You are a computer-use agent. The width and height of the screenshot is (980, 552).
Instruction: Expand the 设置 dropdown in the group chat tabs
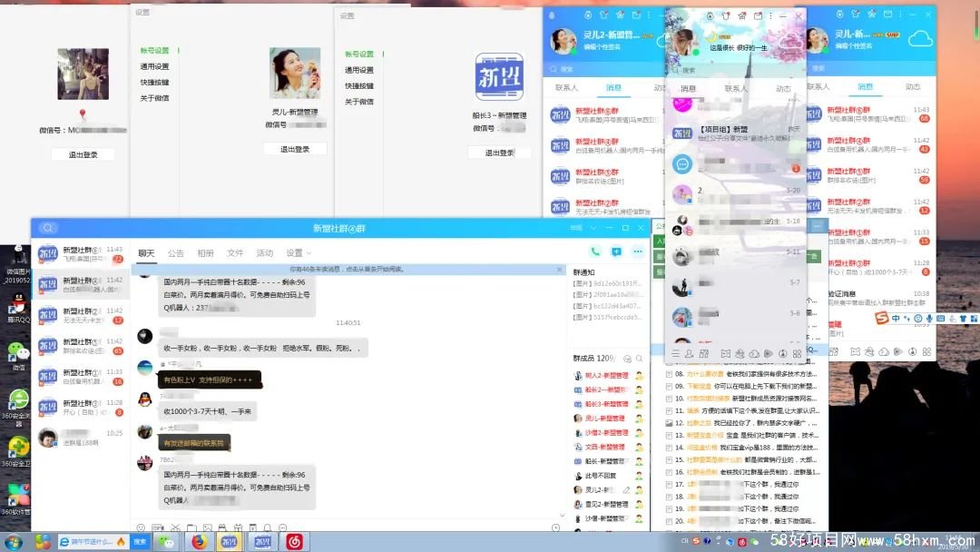point(299,253)
